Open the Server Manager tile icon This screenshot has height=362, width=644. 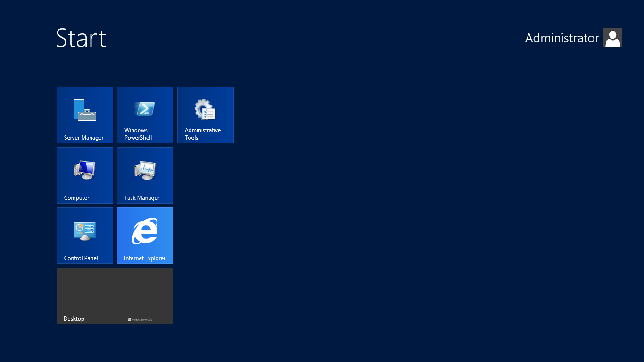85,110
